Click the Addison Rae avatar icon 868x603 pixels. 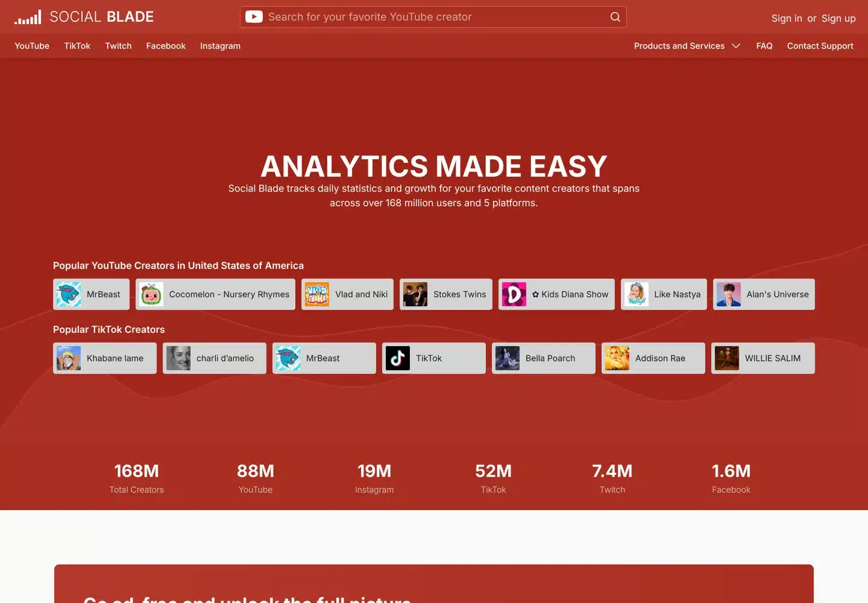617,358
